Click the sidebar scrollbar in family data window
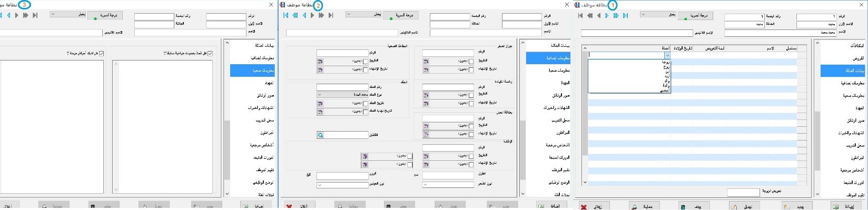Image resolution: width=868 pixels, height=210 pixels. 817,141
